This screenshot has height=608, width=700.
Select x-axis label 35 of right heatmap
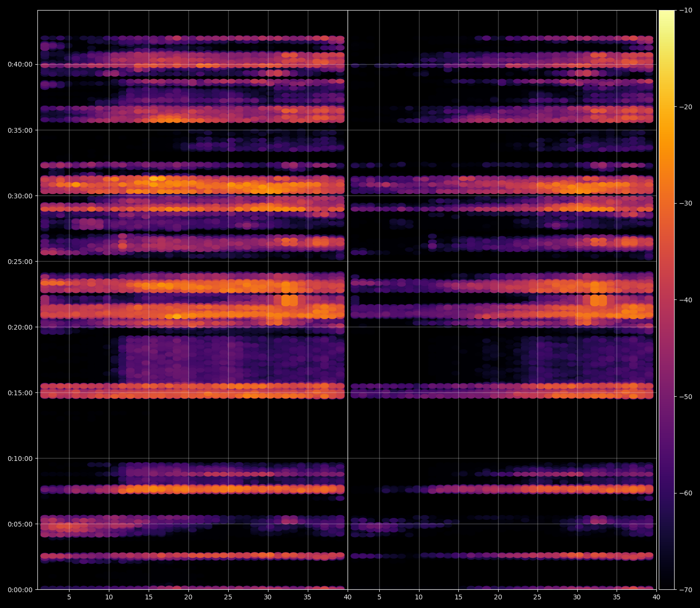click(617, 597)
